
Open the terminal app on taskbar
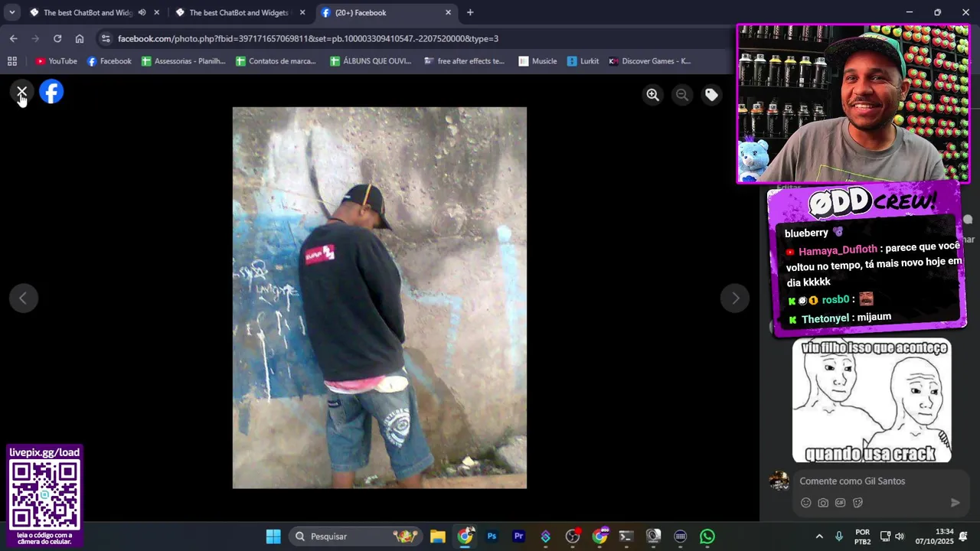(626, 536)
